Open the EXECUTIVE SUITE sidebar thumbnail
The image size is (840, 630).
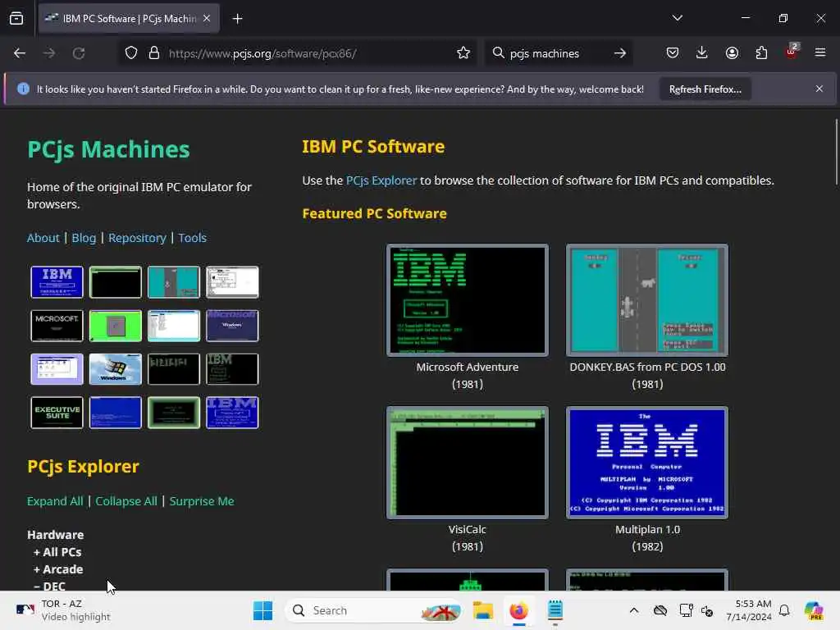coord(57,413)
